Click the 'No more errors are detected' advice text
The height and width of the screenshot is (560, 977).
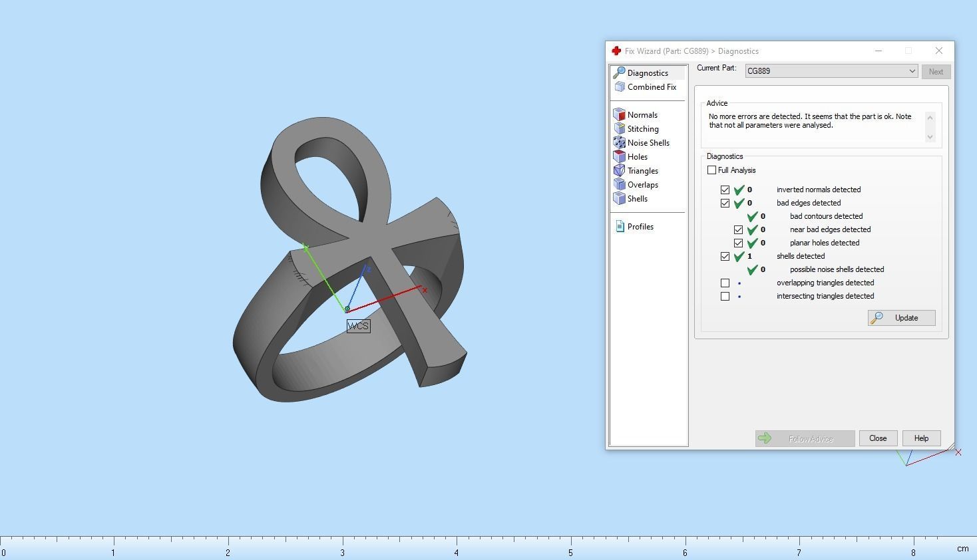click(810, 120)
